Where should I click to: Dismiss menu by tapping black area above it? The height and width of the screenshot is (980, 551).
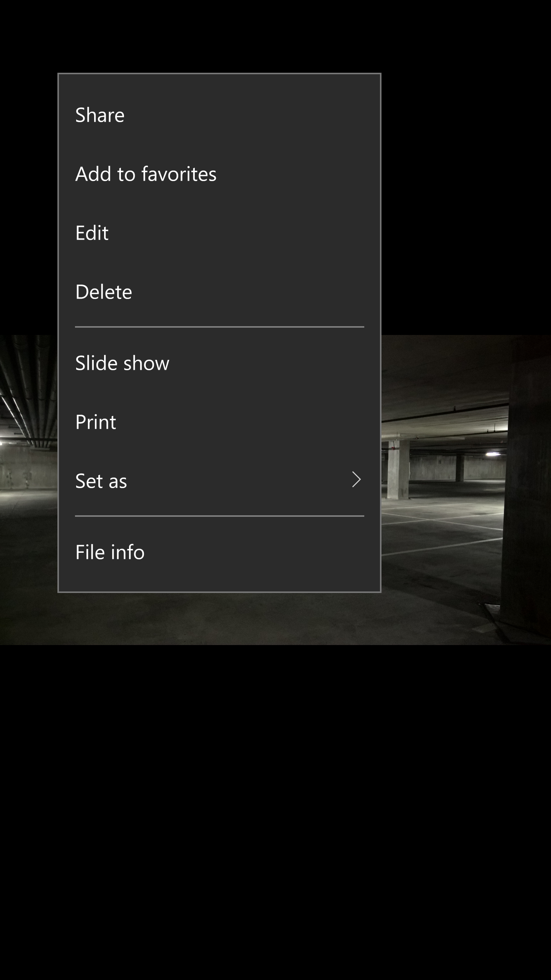tap(268, 34)
